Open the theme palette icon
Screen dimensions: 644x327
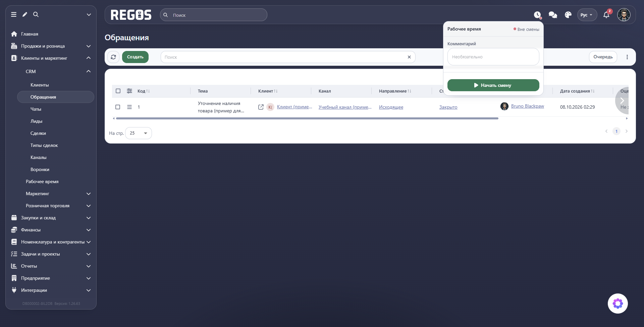[568, 15]
